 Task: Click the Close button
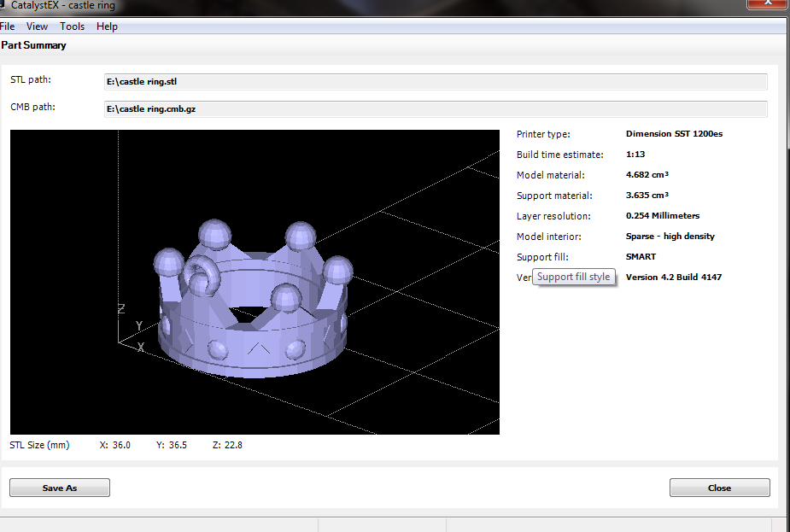(x=719, y=488)
